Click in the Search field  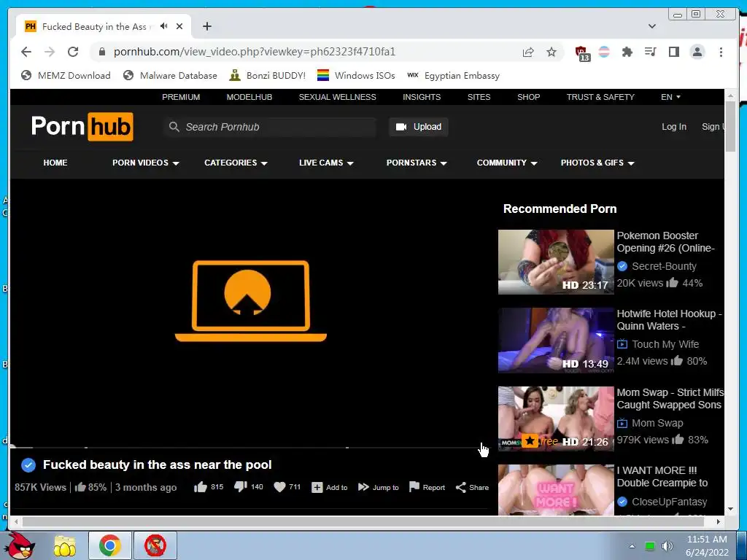click(x=270, y=127)
